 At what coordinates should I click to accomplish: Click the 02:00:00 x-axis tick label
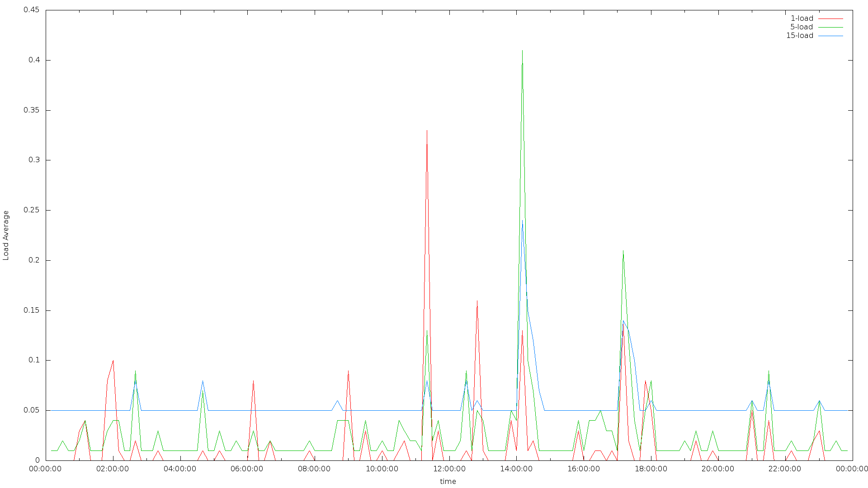(x=113, y=469)
